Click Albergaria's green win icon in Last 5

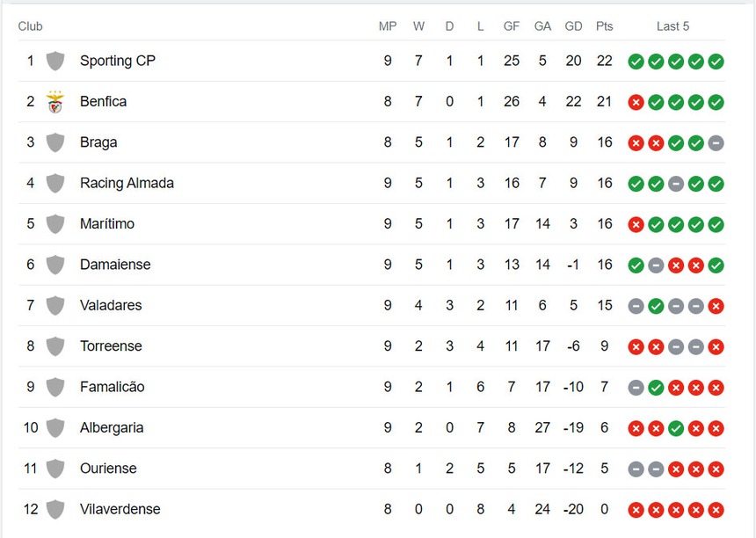pos(676,428)
